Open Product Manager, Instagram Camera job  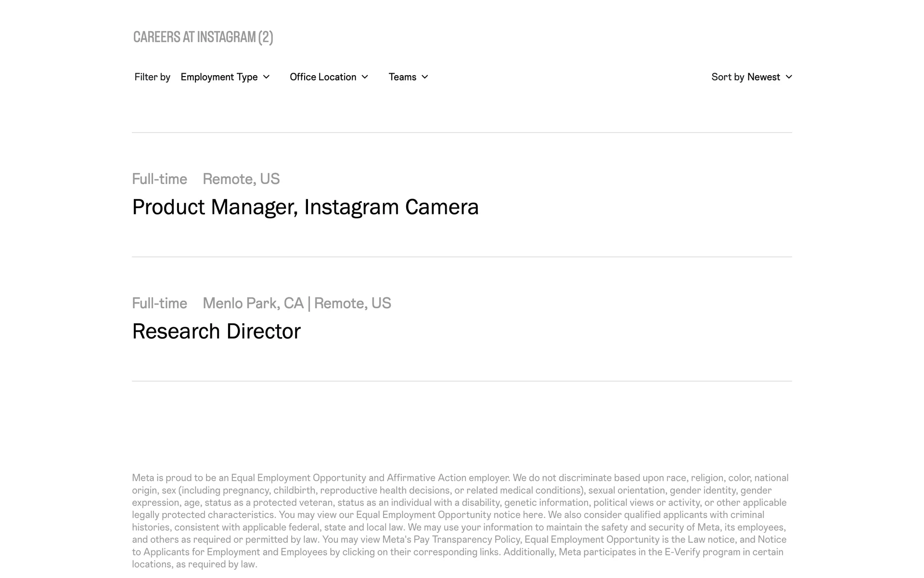click(x=305, y=207)
